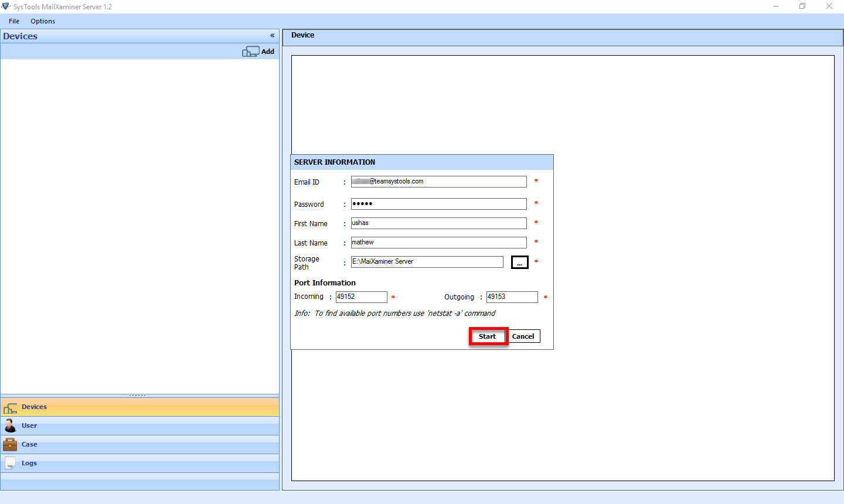Cancel the server information dialog
The image size is (844, 504).
(523, 336)
